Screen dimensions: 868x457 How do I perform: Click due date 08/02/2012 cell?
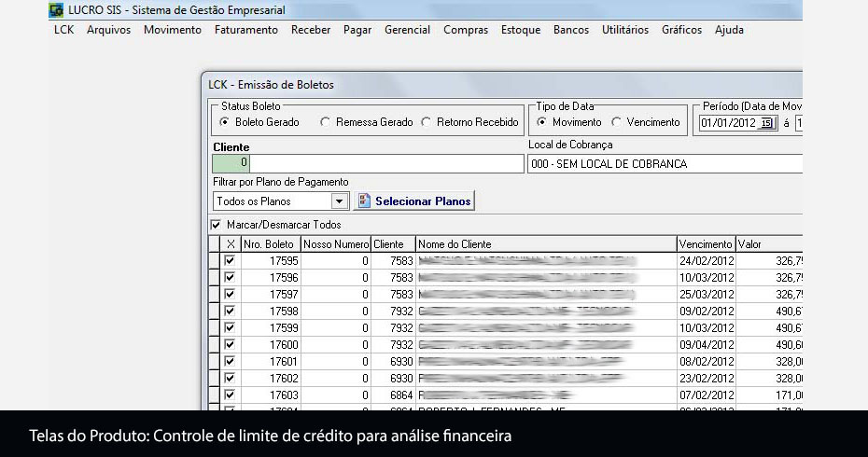coord(706,361)
